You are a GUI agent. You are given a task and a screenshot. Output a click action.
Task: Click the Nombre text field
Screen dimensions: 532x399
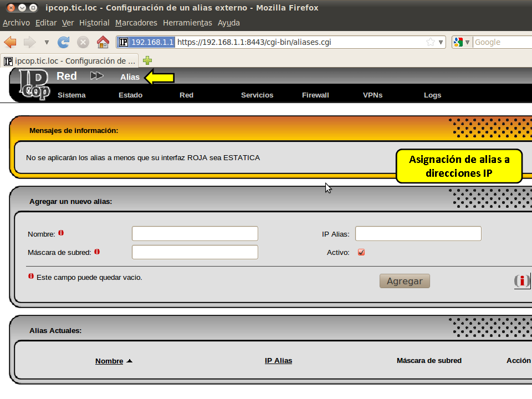click(195, 234)
